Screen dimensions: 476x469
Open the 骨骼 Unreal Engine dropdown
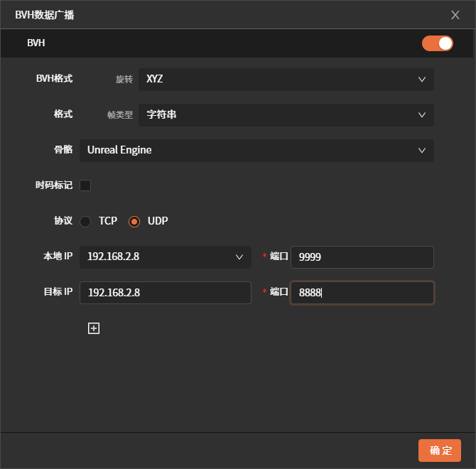tap(256, 150)
